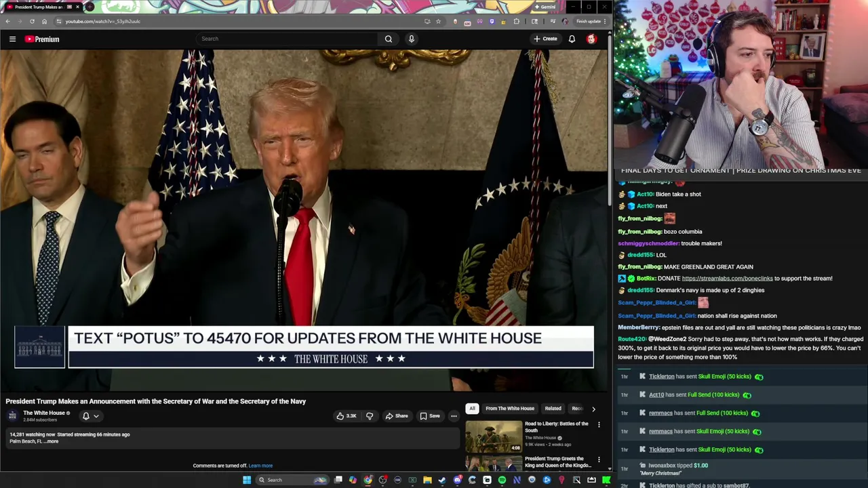Click username Route420 in chat
This screenshot has height=488, width=868.
click(632, 339)
